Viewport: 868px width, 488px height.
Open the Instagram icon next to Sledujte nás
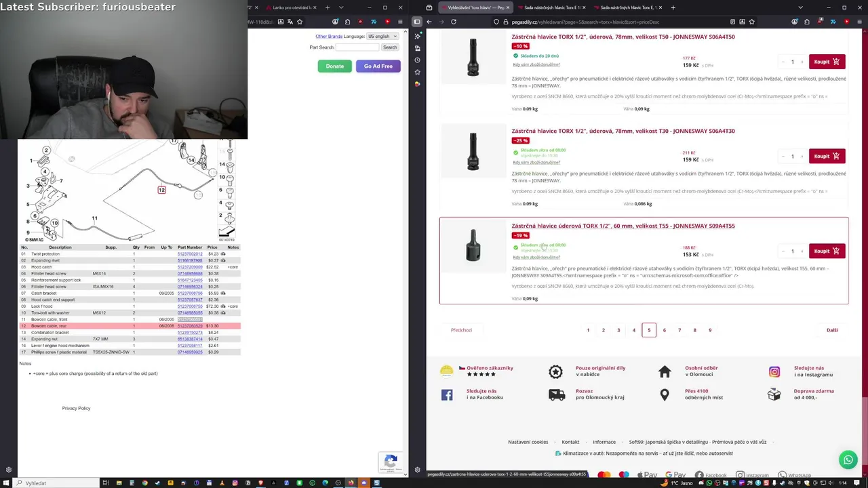(774, 371)
